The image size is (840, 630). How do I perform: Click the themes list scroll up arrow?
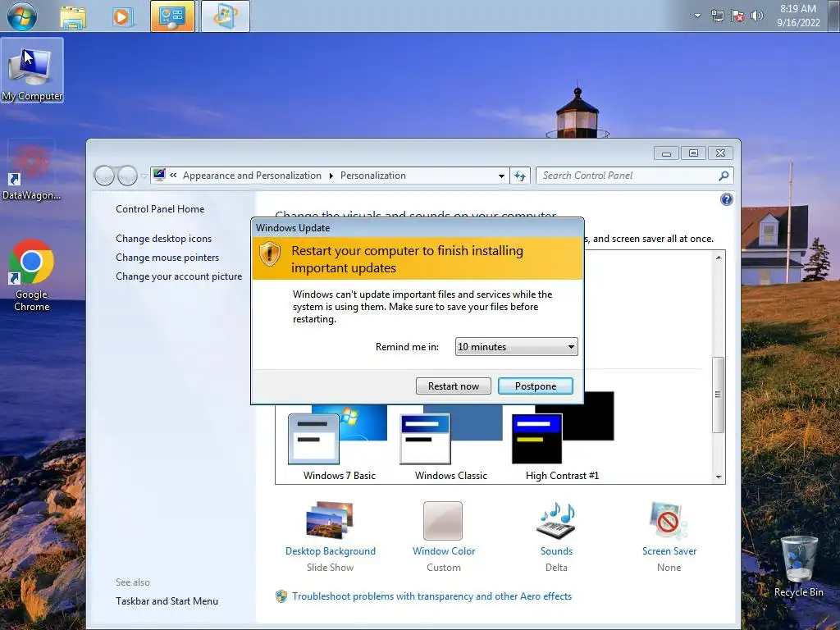pyautogui.click(x=719, y=258)
